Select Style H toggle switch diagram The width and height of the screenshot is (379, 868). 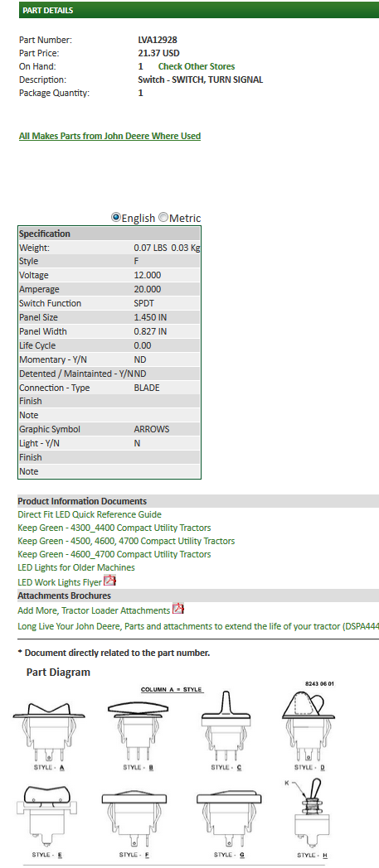(x=311, y=818)
